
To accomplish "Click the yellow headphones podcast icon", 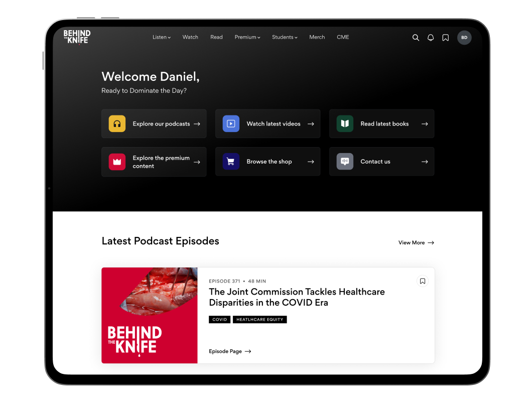I will (x=117, y=123).
